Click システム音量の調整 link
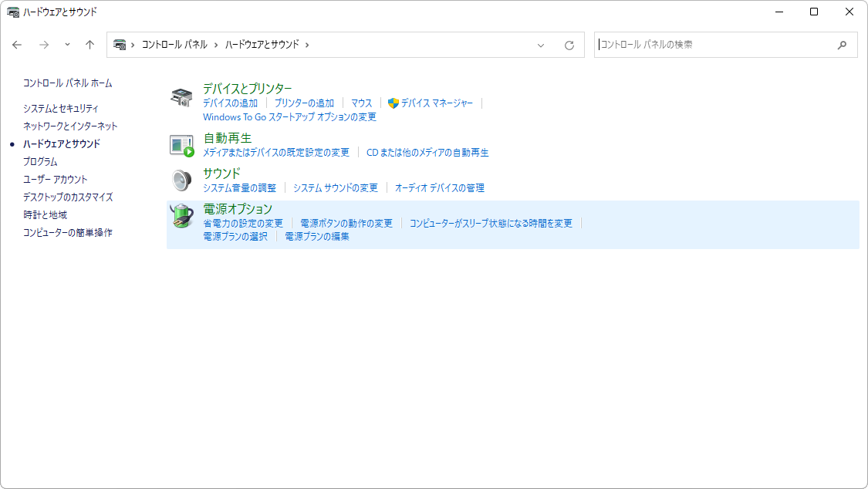Image resolution: width=868 pixels, height=489 pixels. 239,187
